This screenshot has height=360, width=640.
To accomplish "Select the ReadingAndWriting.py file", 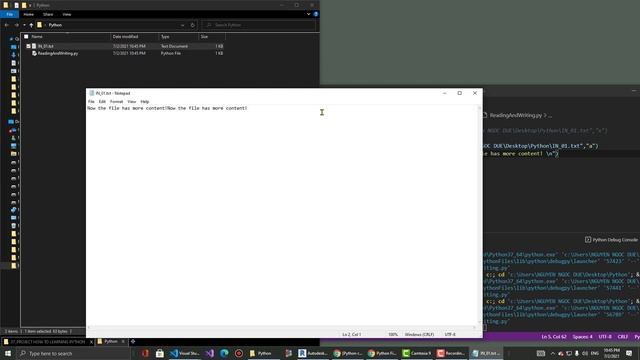I will 58,53.
